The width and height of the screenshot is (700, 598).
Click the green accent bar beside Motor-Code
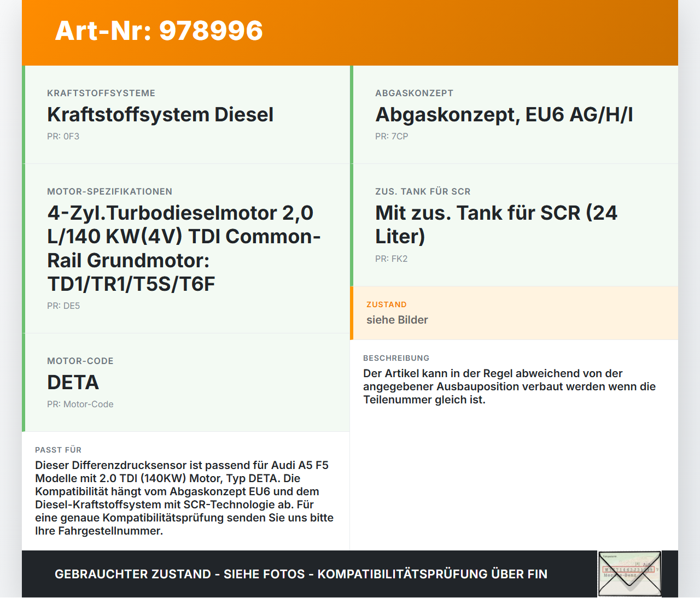[23, 383]
